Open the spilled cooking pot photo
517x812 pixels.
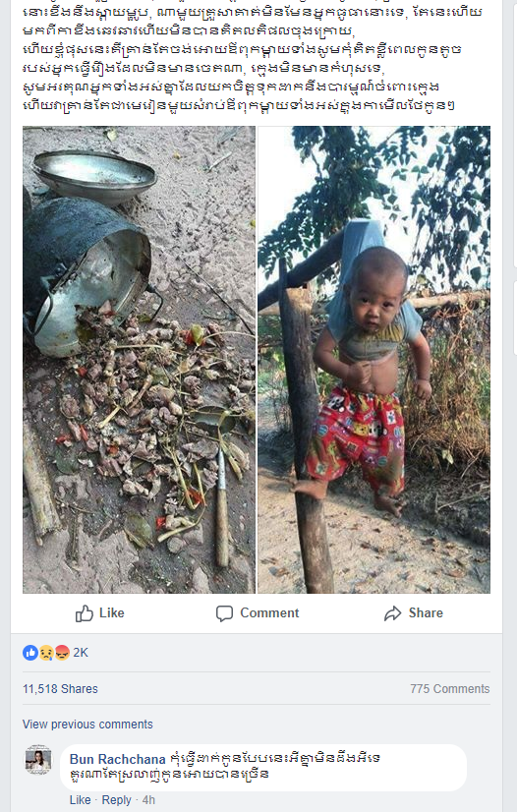click(x=139, y=360)
